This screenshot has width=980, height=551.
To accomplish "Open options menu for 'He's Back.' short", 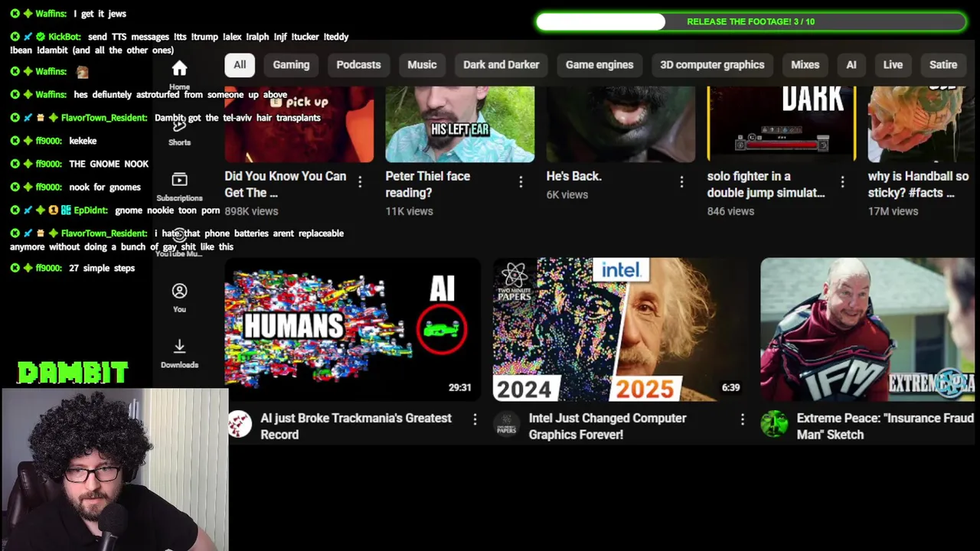I will [681, 182].
